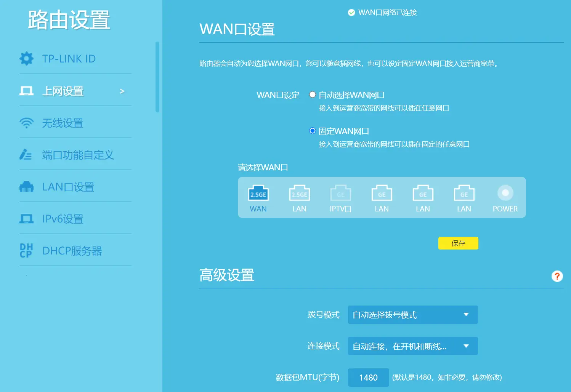Select the 2.5GE WAN port icon

pos(258,194)
